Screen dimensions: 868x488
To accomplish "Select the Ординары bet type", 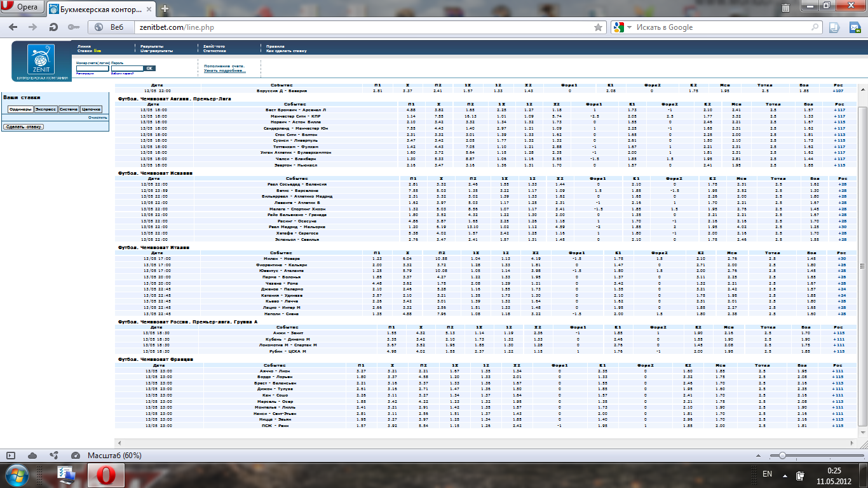I will pyautogui.click(x=20, y=109).
